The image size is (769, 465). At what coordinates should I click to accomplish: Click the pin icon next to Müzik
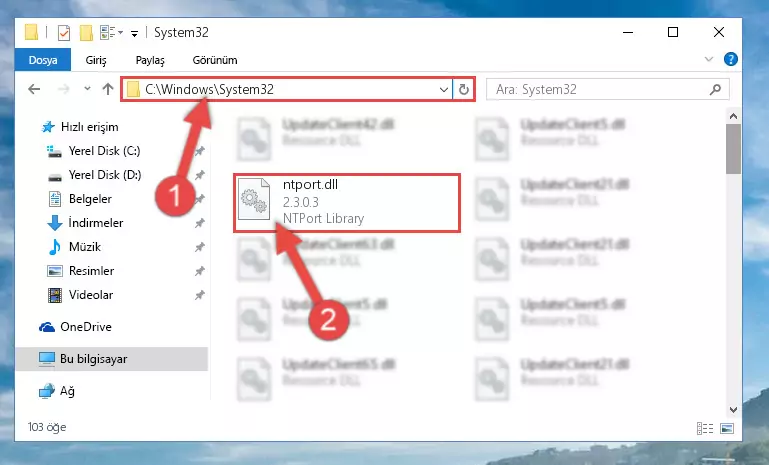click(200, 247)
